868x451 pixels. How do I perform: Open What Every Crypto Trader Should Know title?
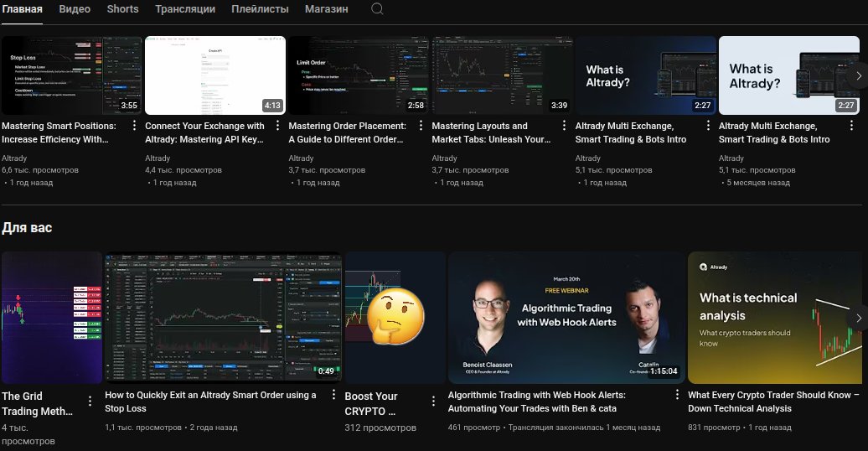(773, 402)
